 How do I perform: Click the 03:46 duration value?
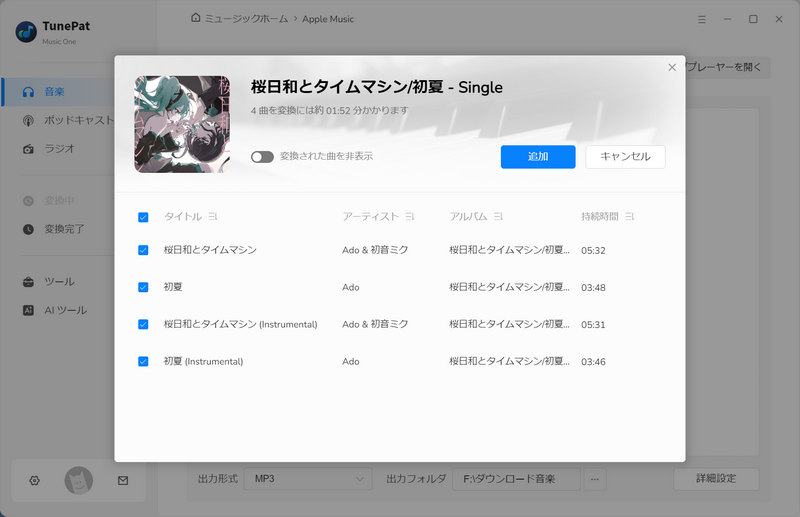pyautogui.click(x=593, y=362)
